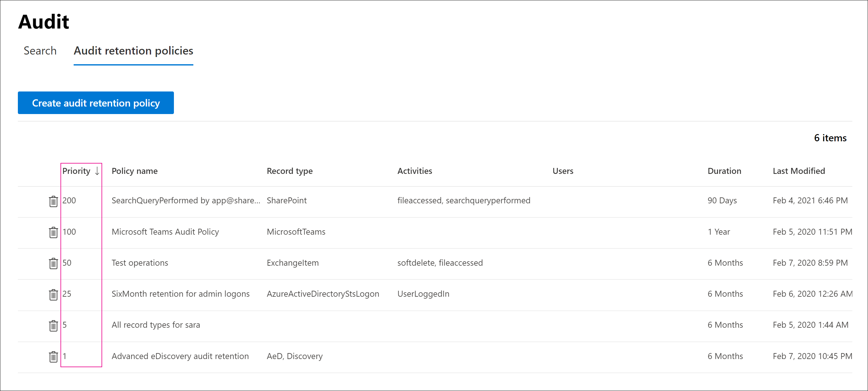
Task: Sort the list by Record type
Action: point(290,171)
